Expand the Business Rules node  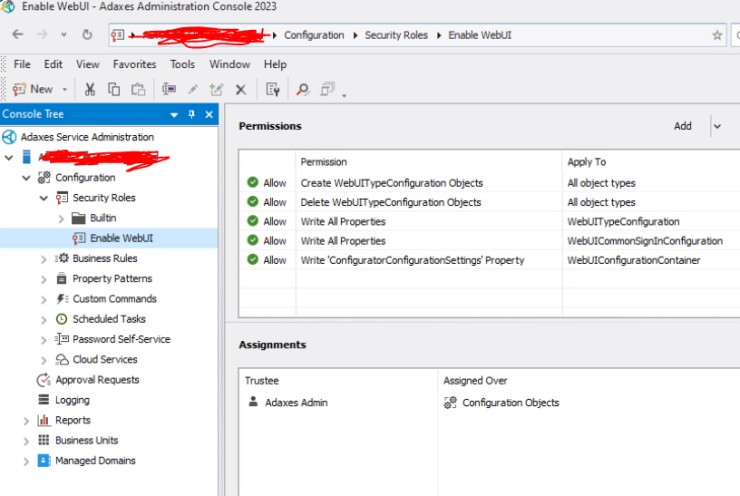click(43, 259)
